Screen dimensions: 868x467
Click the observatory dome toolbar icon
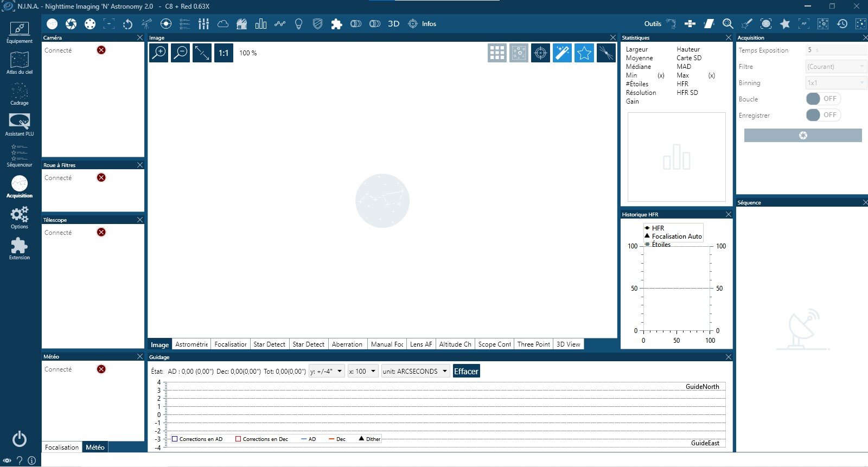(242, 24)
